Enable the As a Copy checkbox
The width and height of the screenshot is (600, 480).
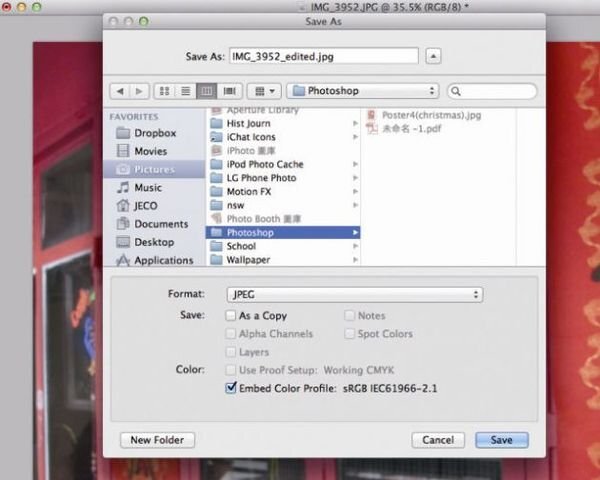point(231,316)
